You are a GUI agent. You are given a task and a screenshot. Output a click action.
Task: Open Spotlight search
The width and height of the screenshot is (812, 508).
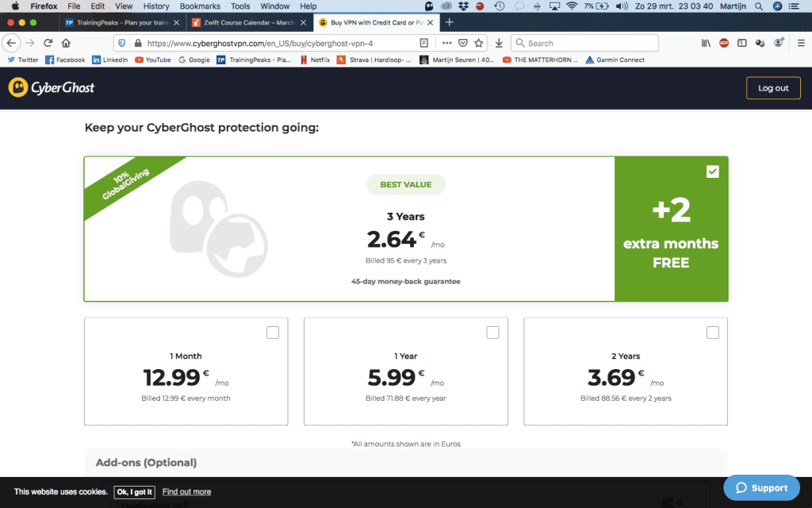(x=759, y=6)
